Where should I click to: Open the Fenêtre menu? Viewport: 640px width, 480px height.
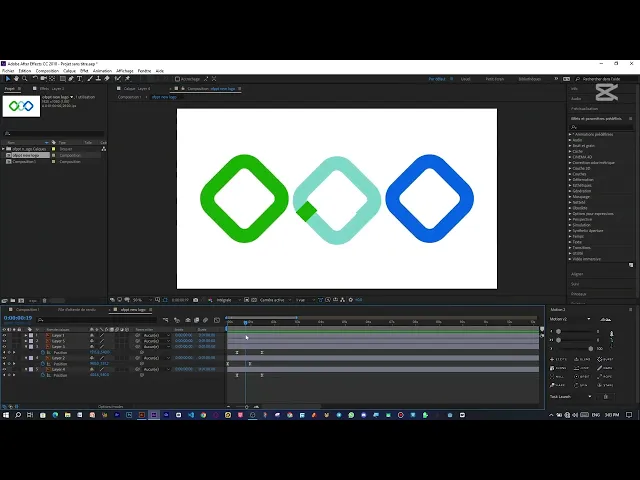144,71
